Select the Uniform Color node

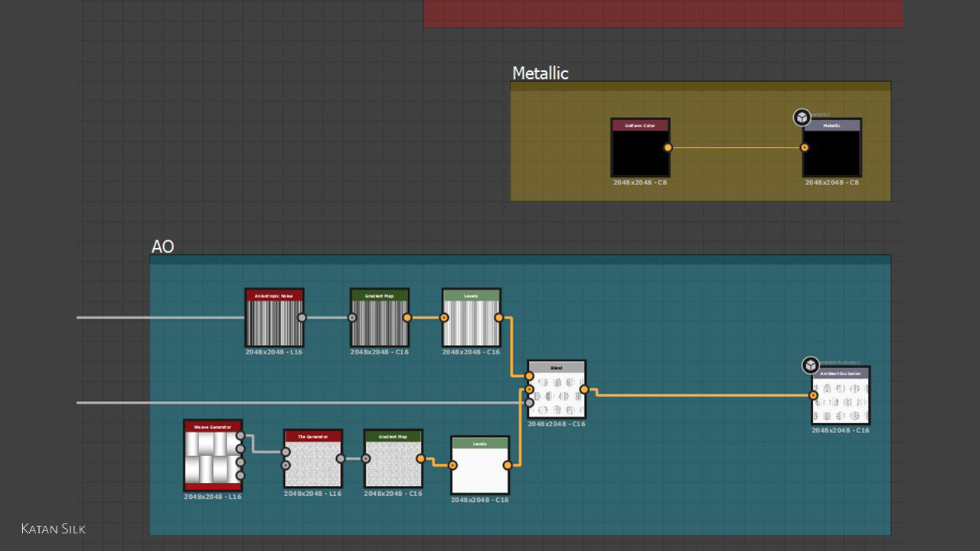pyautogui.click(x=640, y=148)
